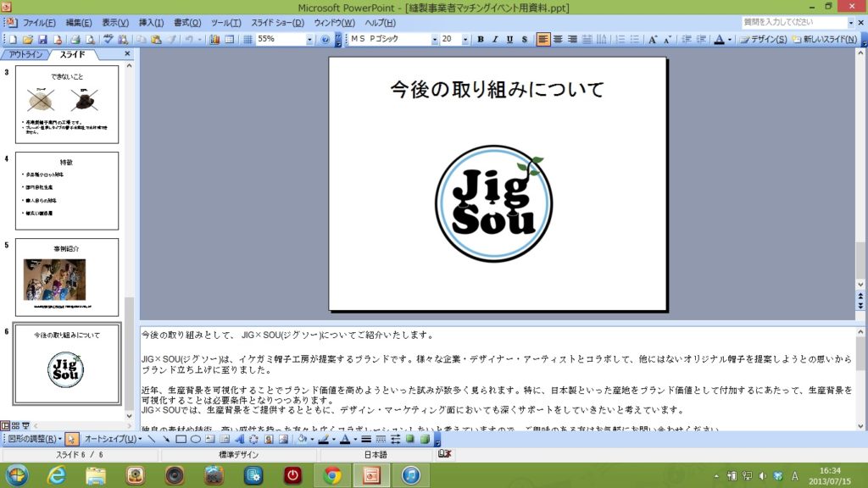The image size is (868, 488).
Task: Open the 挿入(I) menu
Action: [152, 22]
